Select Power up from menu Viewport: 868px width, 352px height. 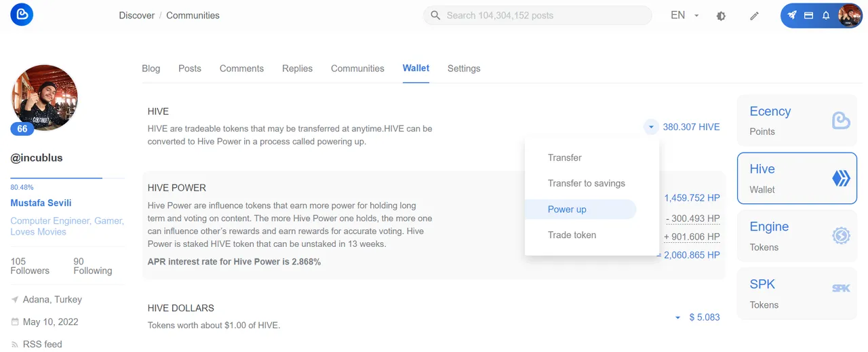point(567,210)
